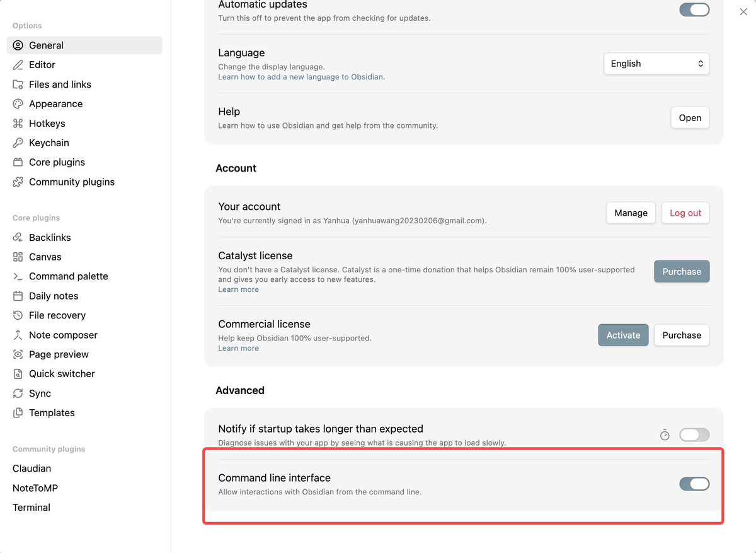This screenshot has width=756, height=553.
Task: Click the Log out button
Action: (685, 213)
